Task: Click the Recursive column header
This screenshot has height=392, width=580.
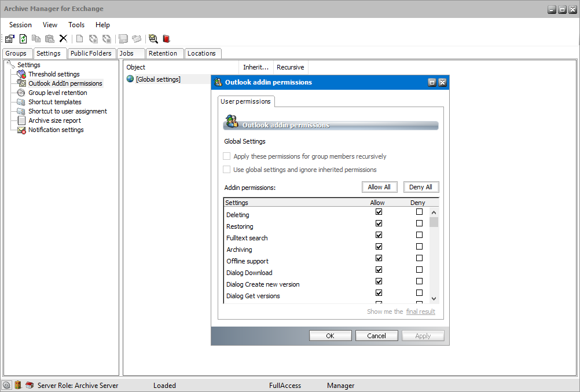Action: 291,67
